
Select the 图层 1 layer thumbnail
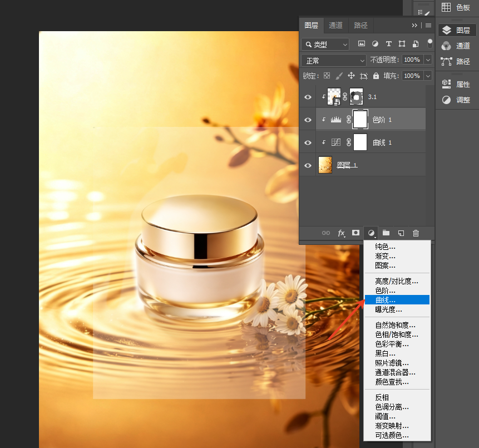tap(325, 165)
